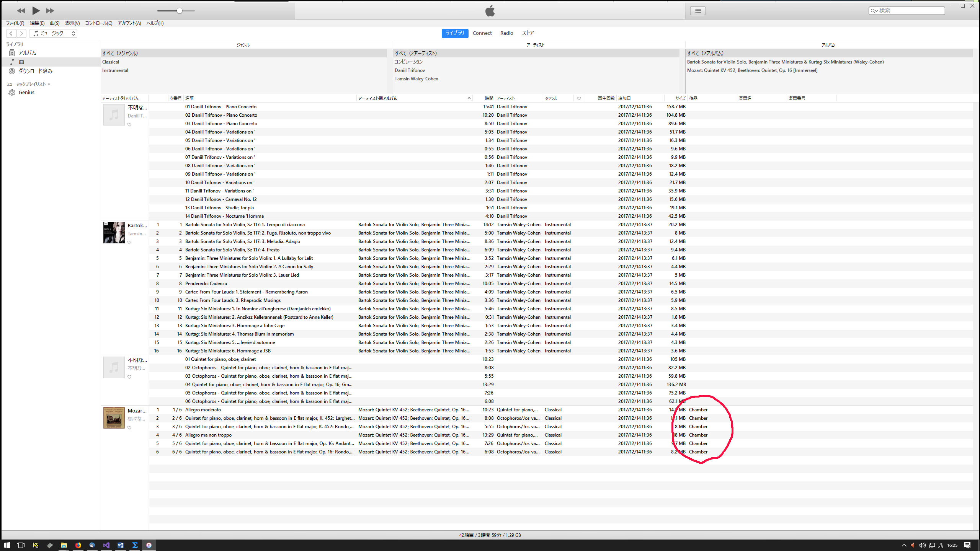Toggle love heart under Mozart album artwork
980x551 pixels.
(129, 427)
